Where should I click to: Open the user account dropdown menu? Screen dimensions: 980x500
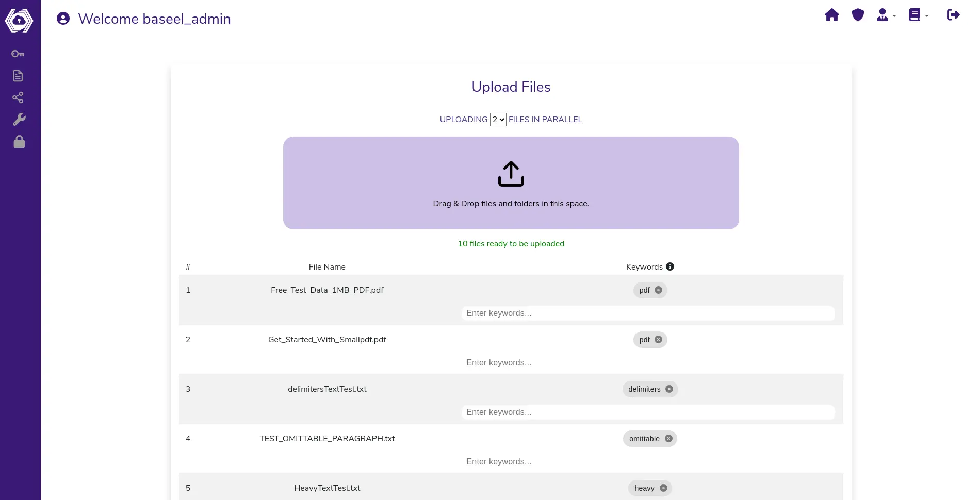886,15
